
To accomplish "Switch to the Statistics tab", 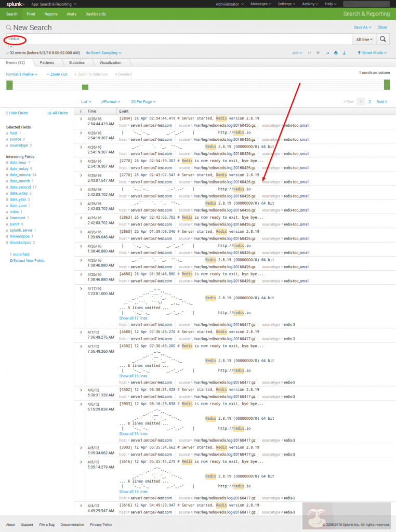I will click(x=77, y=63).
